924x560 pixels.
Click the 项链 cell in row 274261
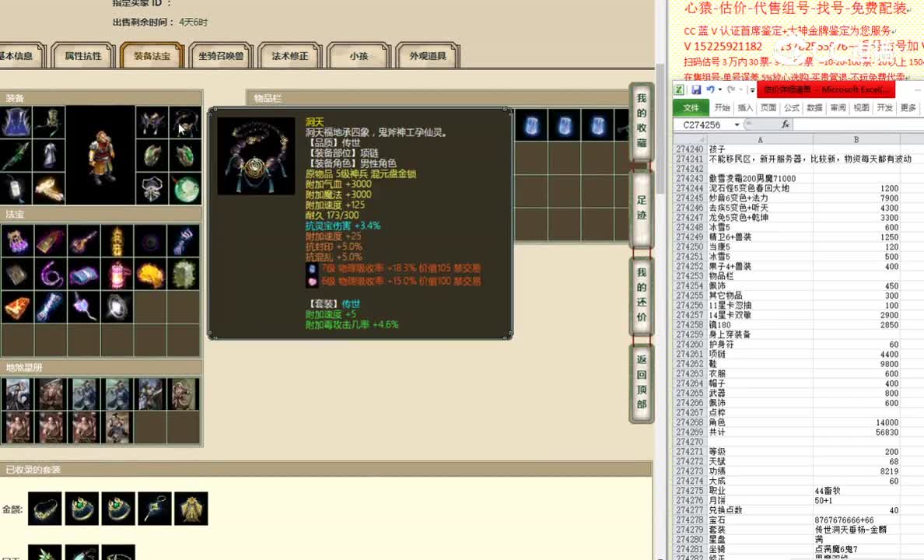click(x=760, y=354)
